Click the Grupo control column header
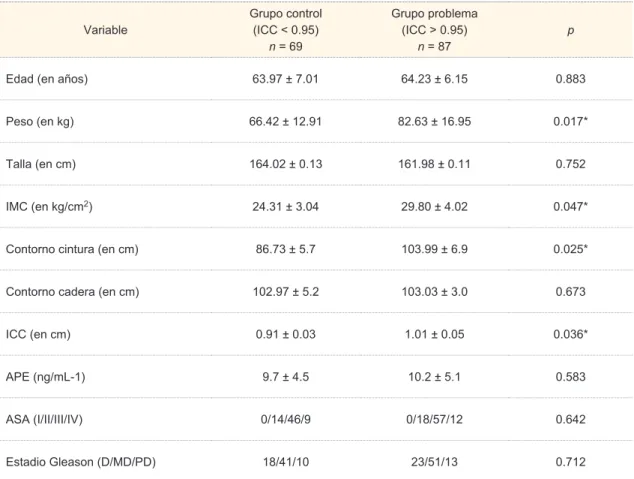Viewport: 634px width, 479px height. point(286,30)
